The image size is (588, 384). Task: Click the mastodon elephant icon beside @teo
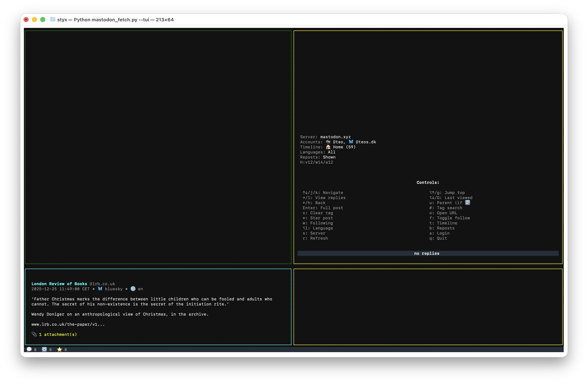(328, 142)
